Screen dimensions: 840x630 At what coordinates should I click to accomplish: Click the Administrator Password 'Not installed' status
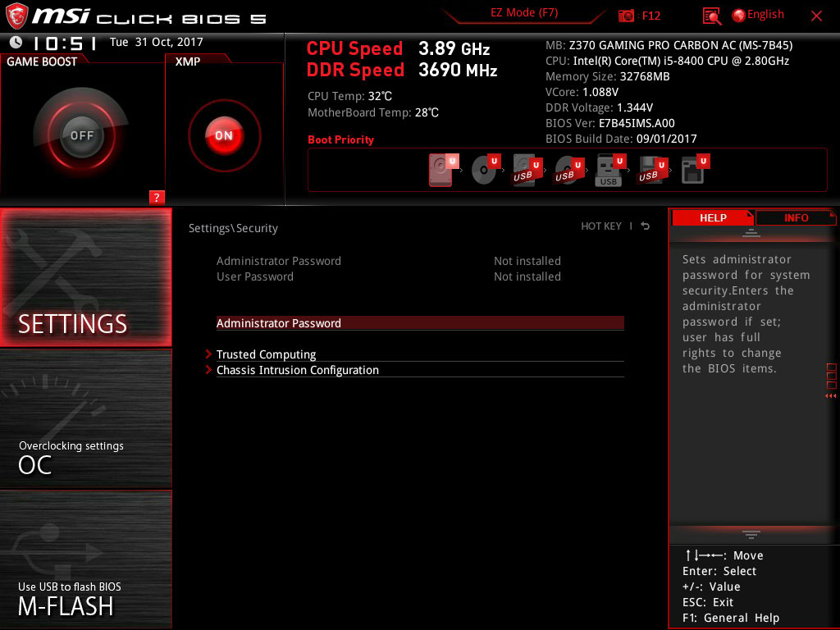(x=527, y=261)
